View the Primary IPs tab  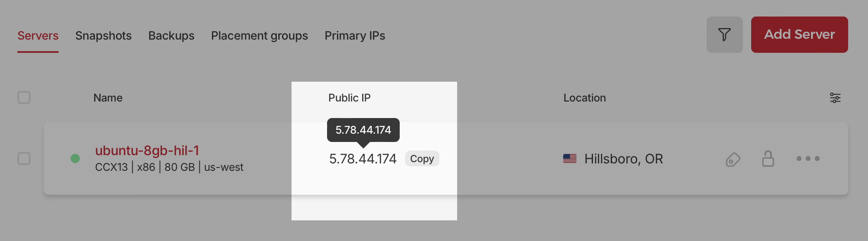(x=355, y=35)
